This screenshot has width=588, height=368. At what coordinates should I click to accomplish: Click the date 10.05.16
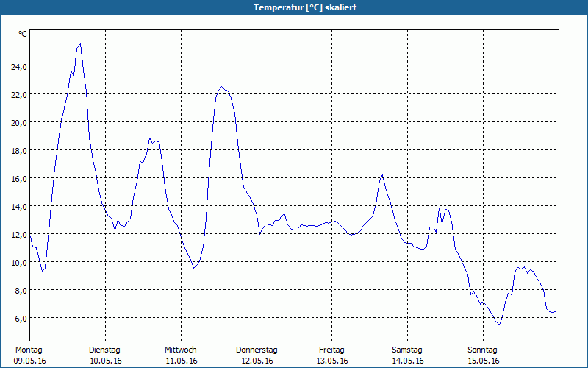tap(106, 361)
